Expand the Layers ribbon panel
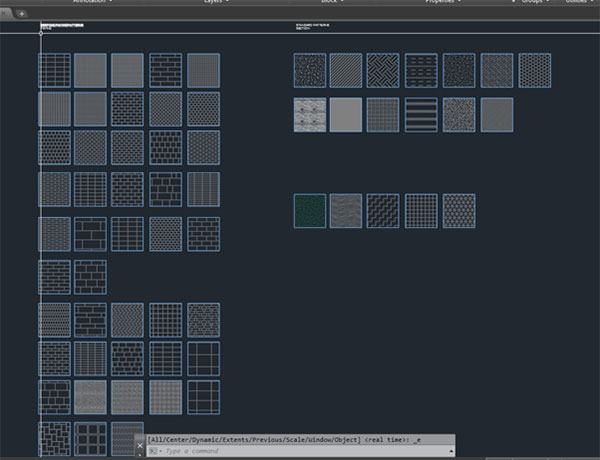This screenshot has height=460, width=600. click(x=215, y=3)
